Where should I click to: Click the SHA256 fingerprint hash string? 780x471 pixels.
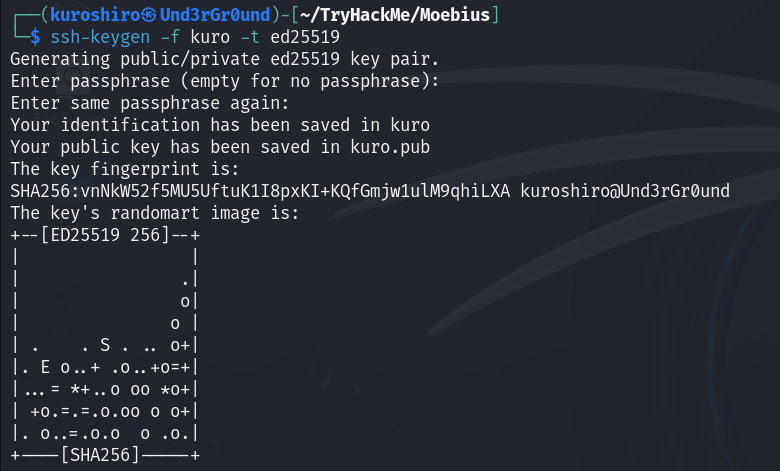click(x=260, y=191)
